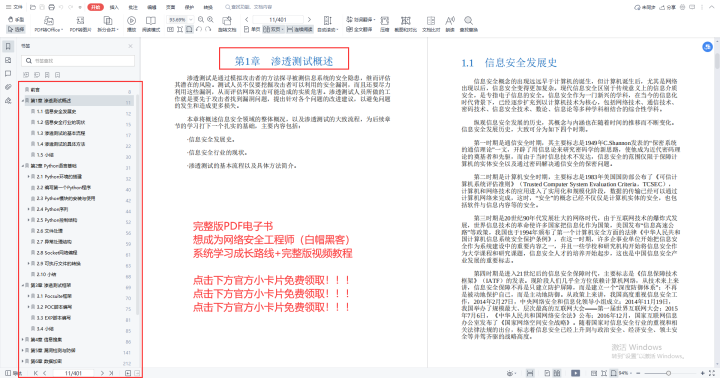Collapse the 第1章 bookmark node

click(23, 101)
